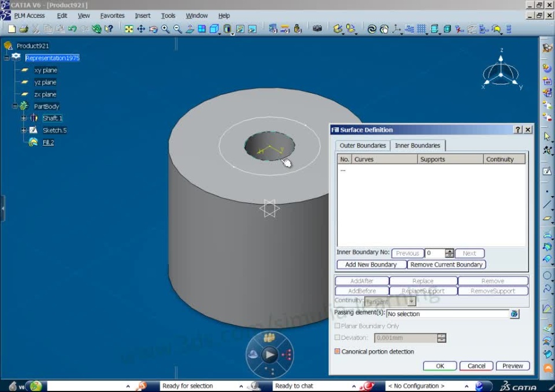Click the OK button in Fill Surface dialog

pyautogui.click(x=439, y=366)
